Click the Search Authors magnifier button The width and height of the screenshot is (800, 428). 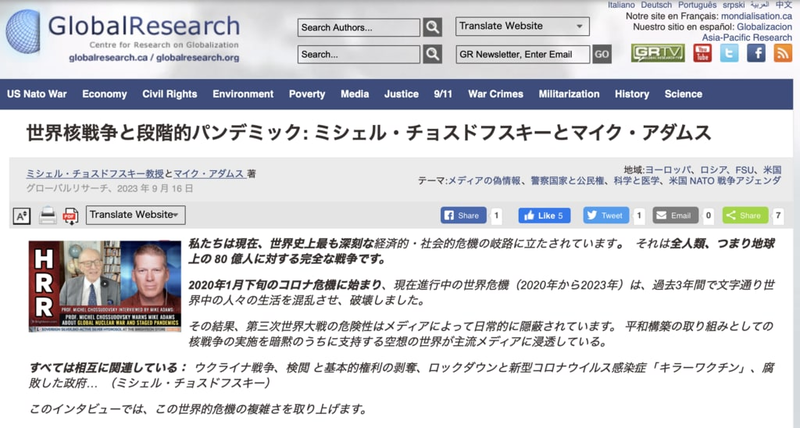click(432, 27)
